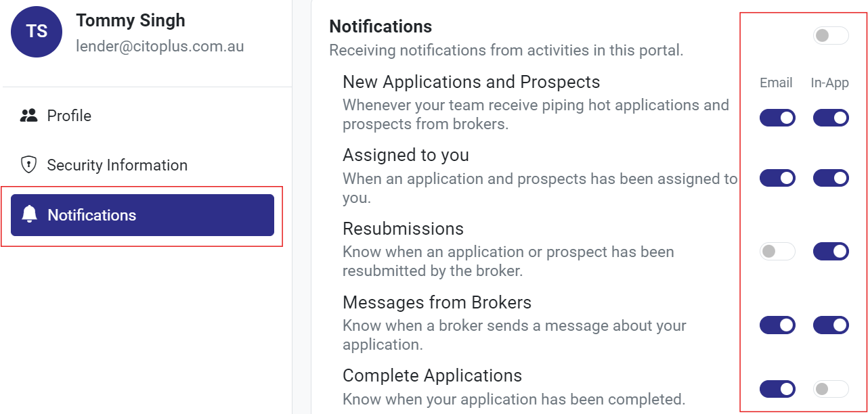Disable Email for Complete Applications

tap(777, 389)
